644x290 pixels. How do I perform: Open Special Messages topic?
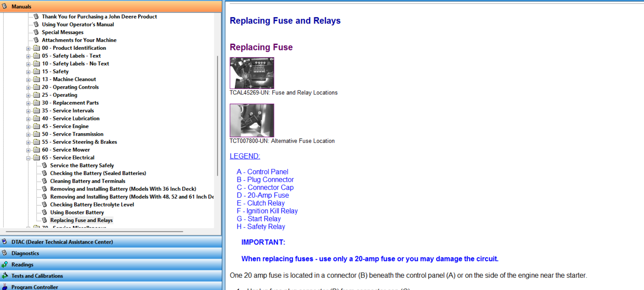click(x=63, y=32)
